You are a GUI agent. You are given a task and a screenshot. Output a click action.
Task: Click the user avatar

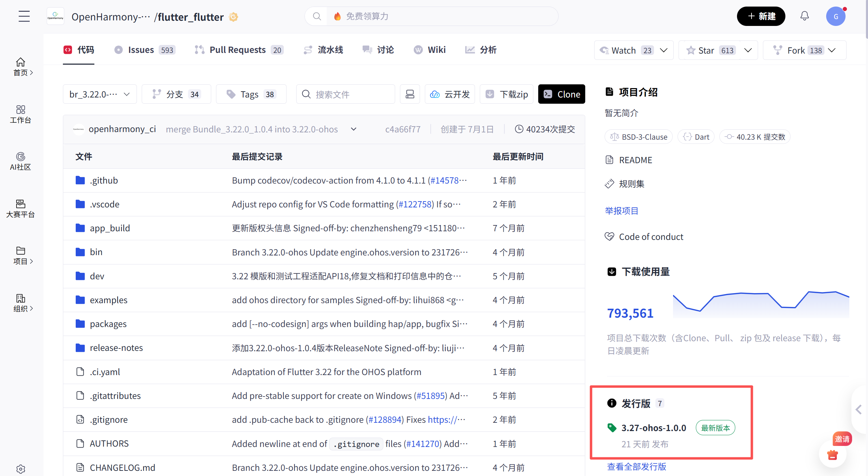coord(836,16)
